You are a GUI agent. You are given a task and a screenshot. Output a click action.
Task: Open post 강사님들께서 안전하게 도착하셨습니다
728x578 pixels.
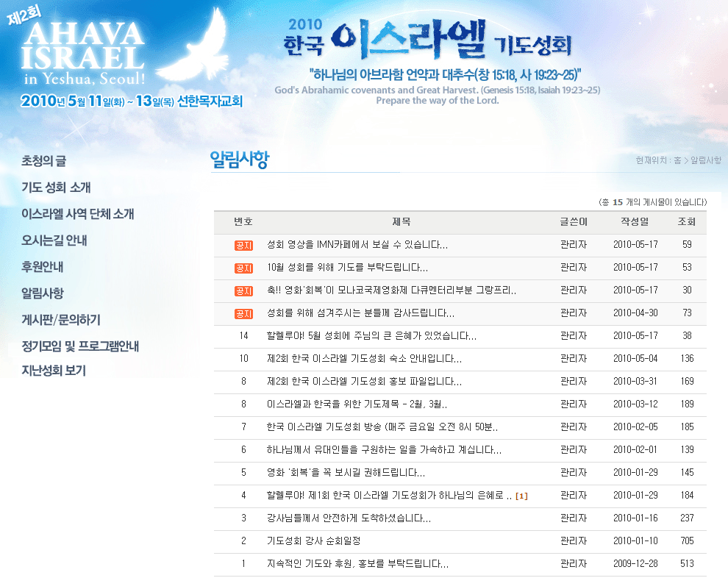tap(349, 518)
